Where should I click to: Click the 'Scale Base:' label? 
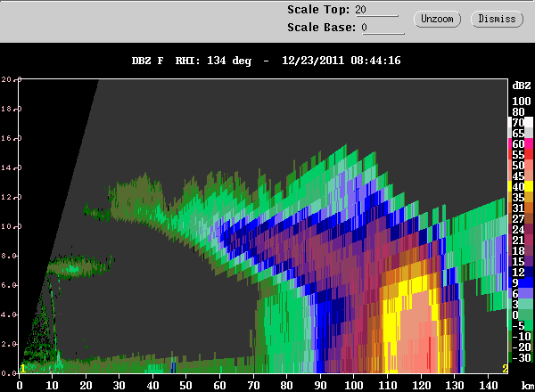tap(321, 28)
